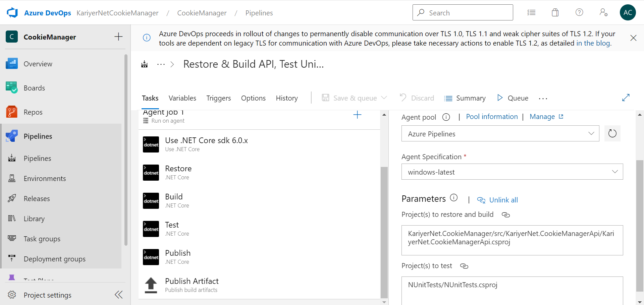Click the Unlink all link
The height and width of the screenshot is (305, 644).
503,200
